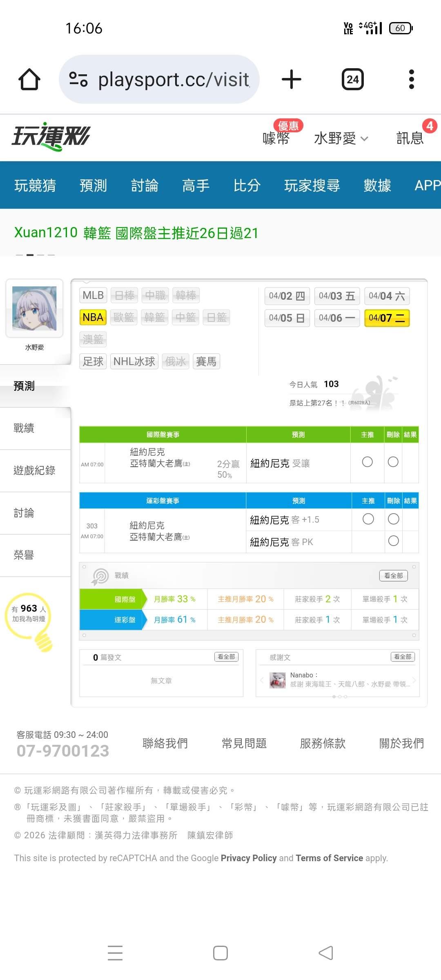Open 玩競猜 in the main menu

pos(35,185)
